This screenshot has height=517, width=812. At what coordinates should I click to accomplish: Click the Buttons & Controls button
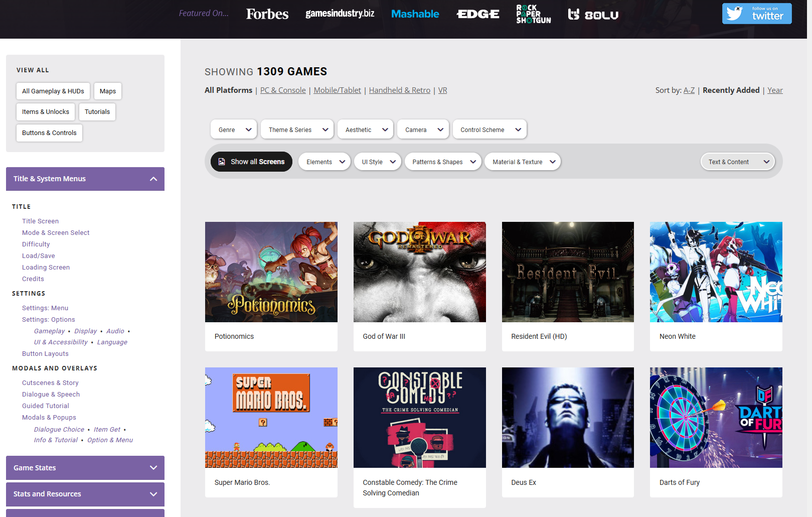[49, 133]
